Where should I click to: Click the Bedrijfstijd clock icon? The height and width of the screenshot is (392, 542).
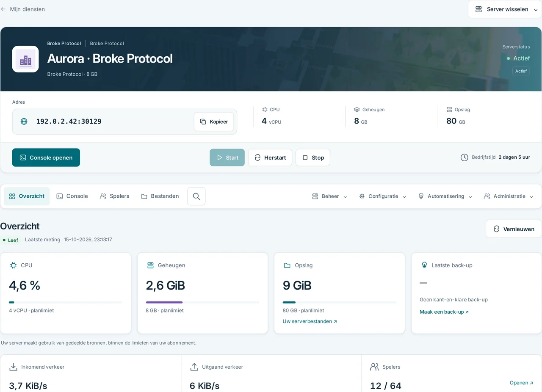(x=465, y=157)
